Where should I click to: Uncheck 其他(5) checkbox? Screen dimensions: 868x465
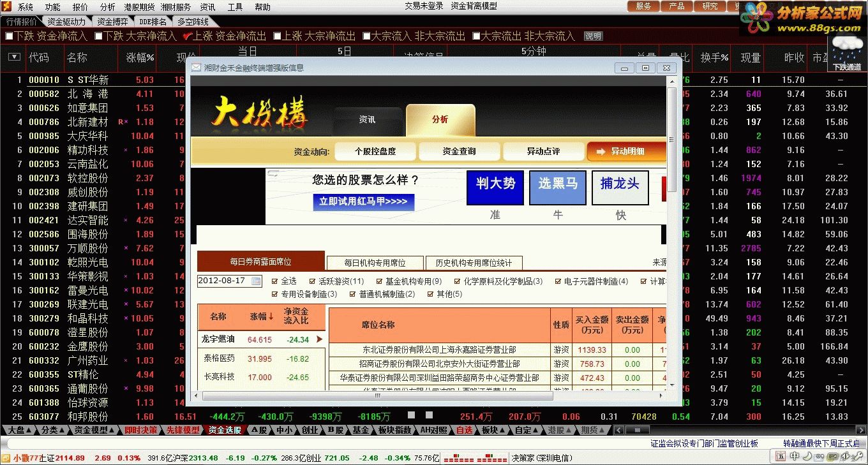(431, 294)
